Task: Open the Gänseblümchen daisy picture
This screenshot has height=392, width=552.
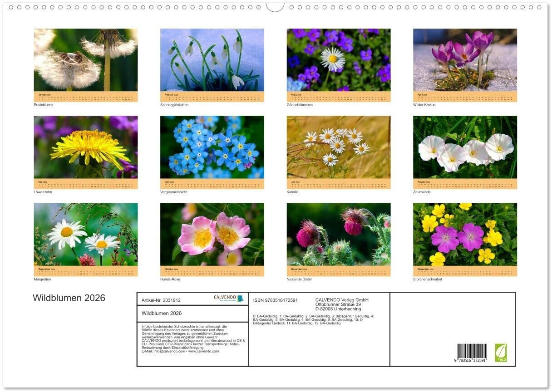Action: click(338, 60)
